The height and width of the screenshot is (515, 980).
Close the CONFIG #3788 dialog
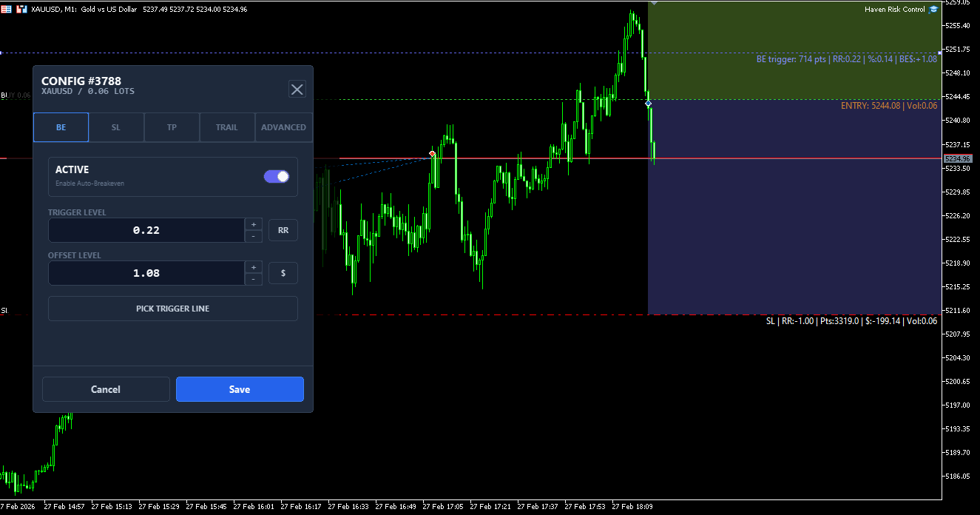pos(297,90)
